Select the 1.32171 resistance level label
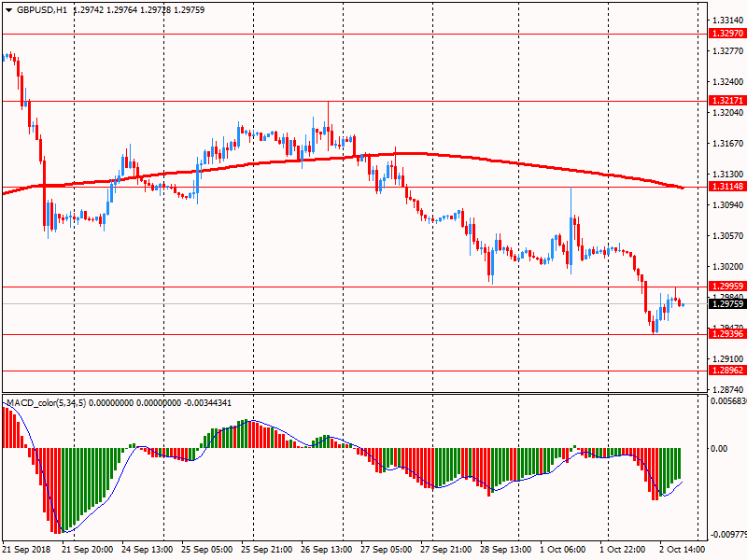Screen dimensions: 747x560 coord(726,100)
